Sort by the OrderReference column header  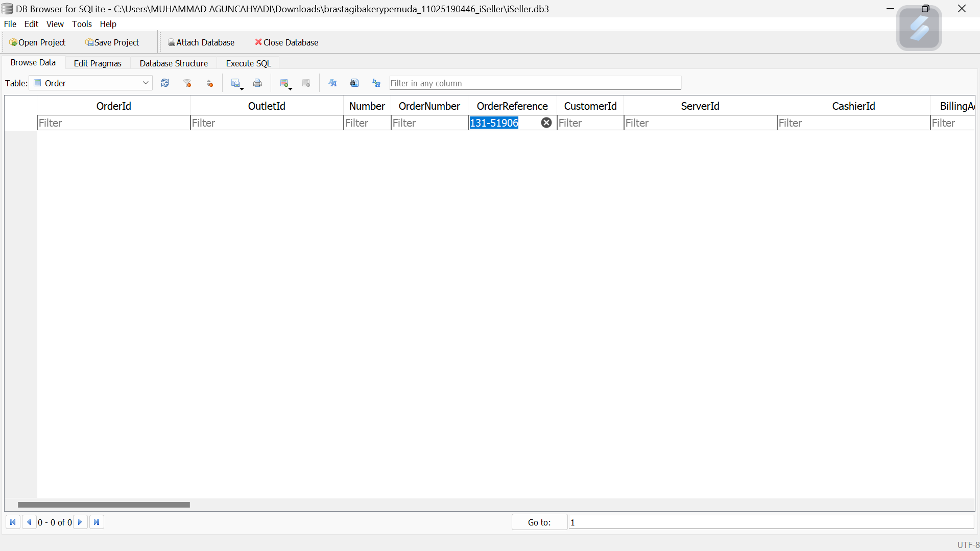(512, 106)
